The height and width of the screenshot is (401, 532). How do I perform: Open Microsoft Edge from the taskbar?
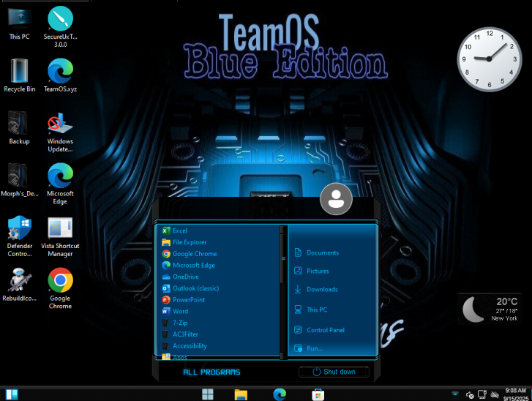click(x=280, y=394)
